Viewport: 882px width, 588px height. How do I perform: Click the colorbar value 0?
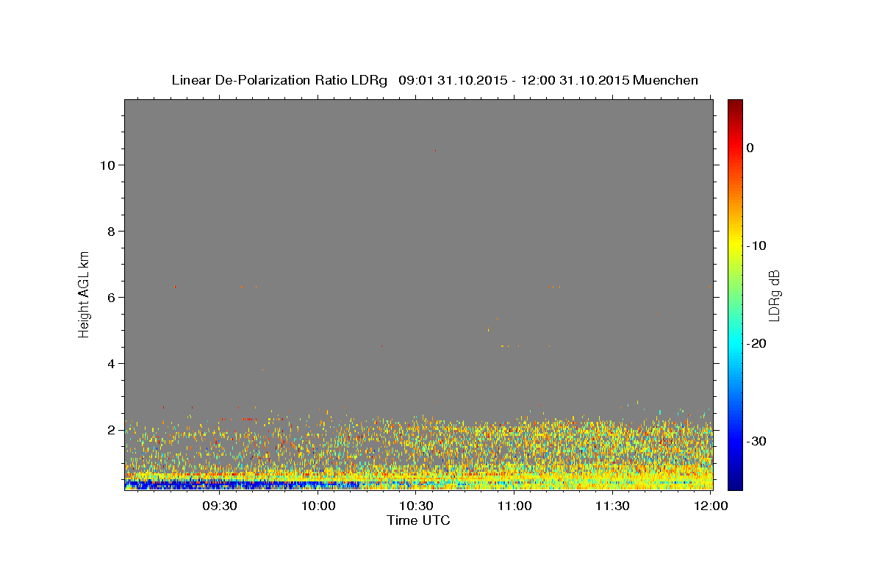(x=750, y=148)
